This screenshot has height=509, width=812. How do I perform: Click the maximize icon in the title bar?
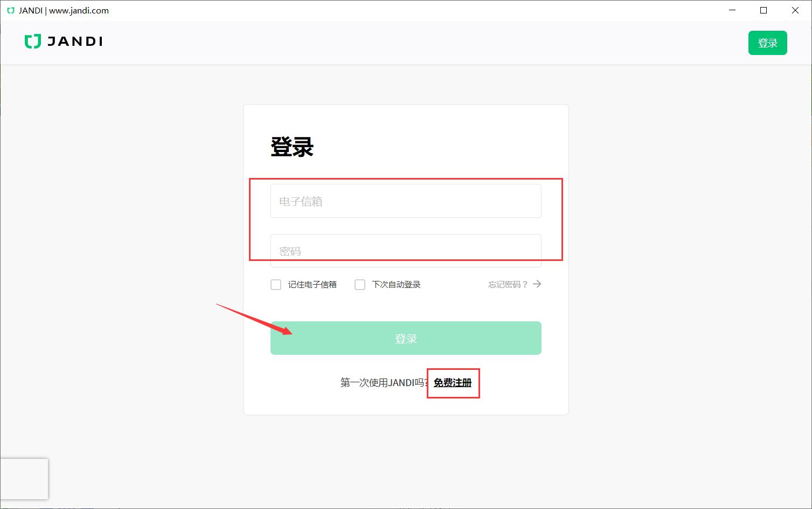[x=764, y=10]
